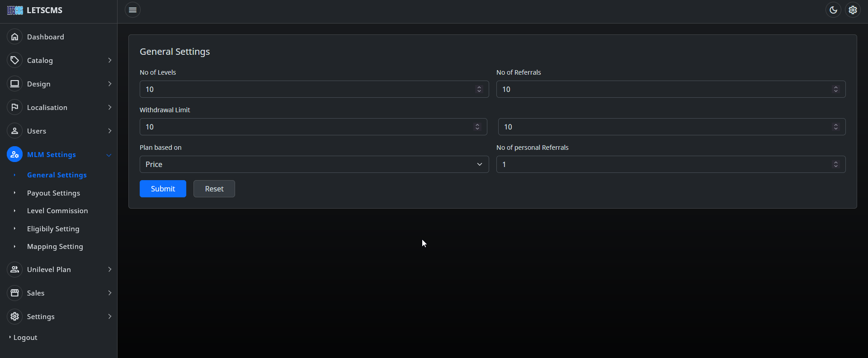Toggle dark mode with the moon icon
The image size is (868, 358).
pyautogui.click(x=833, y=10)
